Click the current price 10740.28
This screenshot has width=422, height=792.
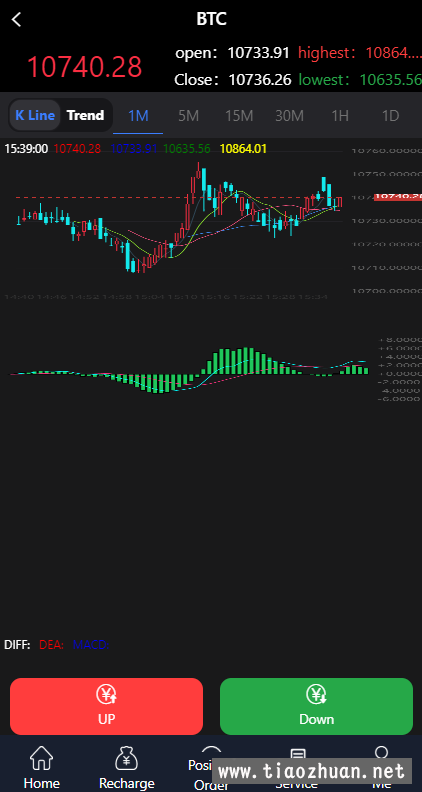tap(84, 67)
